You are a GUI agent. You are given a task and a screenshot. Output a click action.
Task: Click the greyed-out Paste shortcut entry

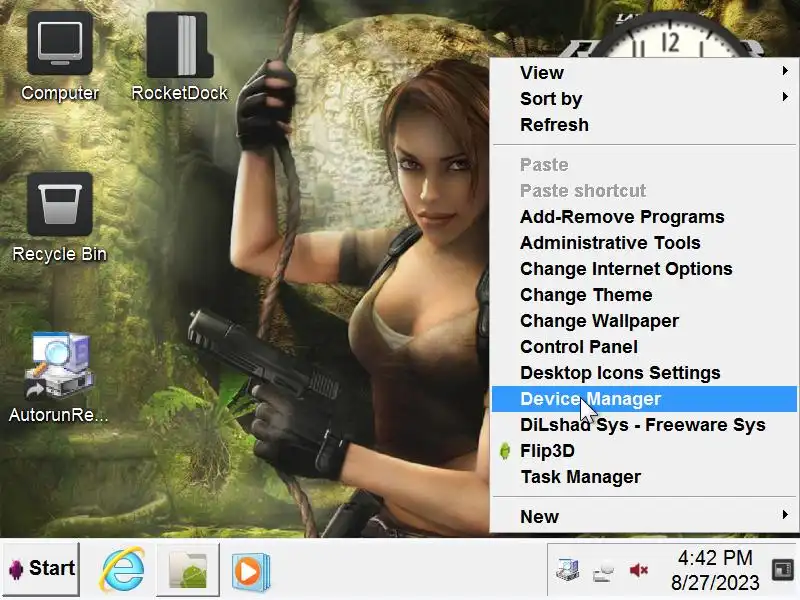coord(644,191)
